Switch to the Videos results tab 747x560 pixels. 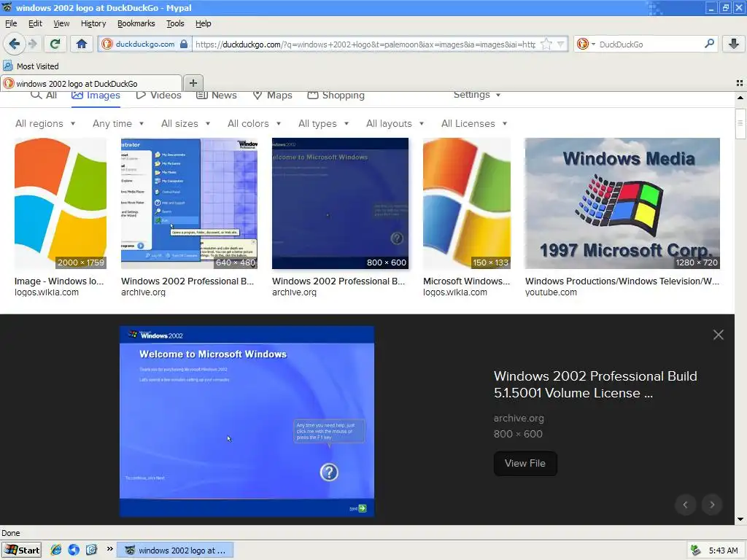[158, 96]
